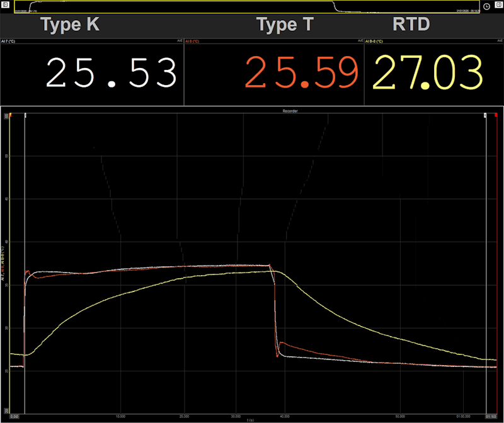This screenshot has width=504, height=423.
Task: Click the AVE label on AI 8 meter
Action: coord(360,41)
